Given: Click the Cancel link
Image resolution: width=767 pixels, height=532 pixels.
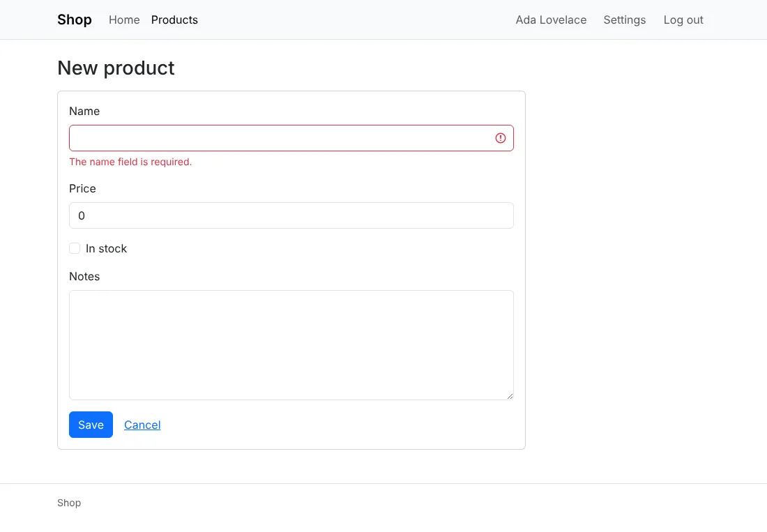Looking at the screenshot, I should point(142,425).
